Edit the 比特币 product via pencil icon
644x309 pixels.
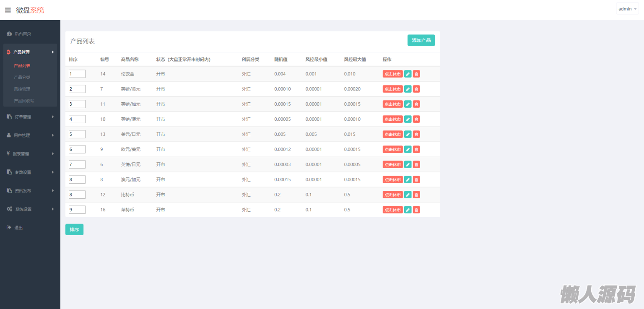tap(408, 195)
